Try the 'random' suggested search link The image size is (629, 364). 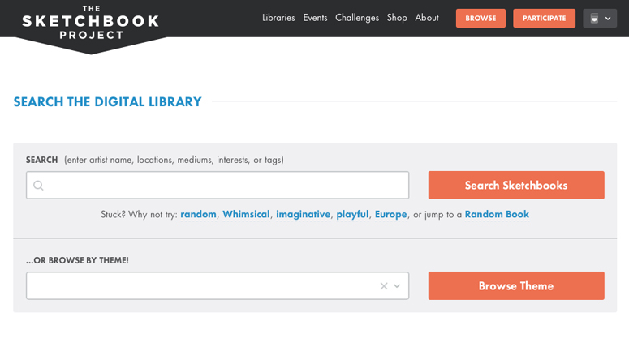tap(198, 214)
